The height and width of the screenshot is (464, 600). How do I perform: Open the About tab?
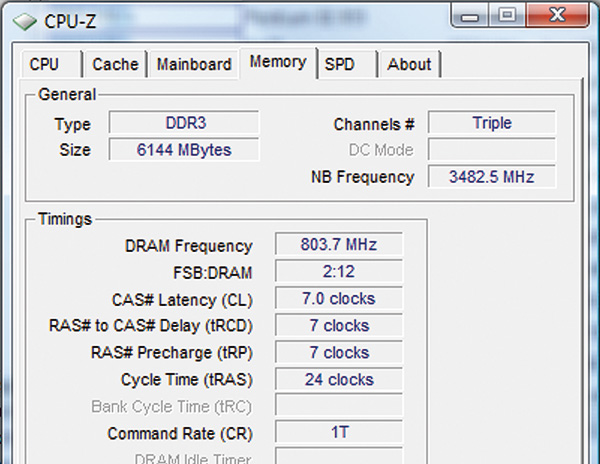[409, 64]
